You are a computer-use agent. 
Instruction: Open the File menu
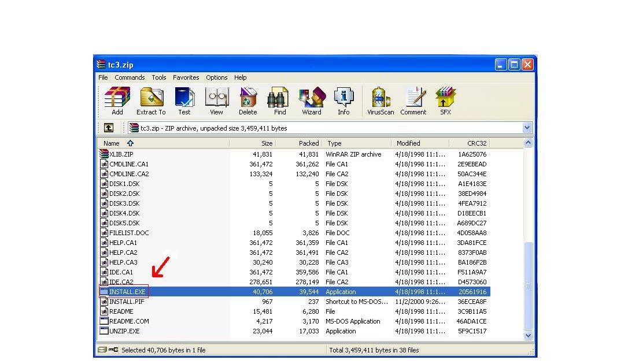(x=103, y=77)
